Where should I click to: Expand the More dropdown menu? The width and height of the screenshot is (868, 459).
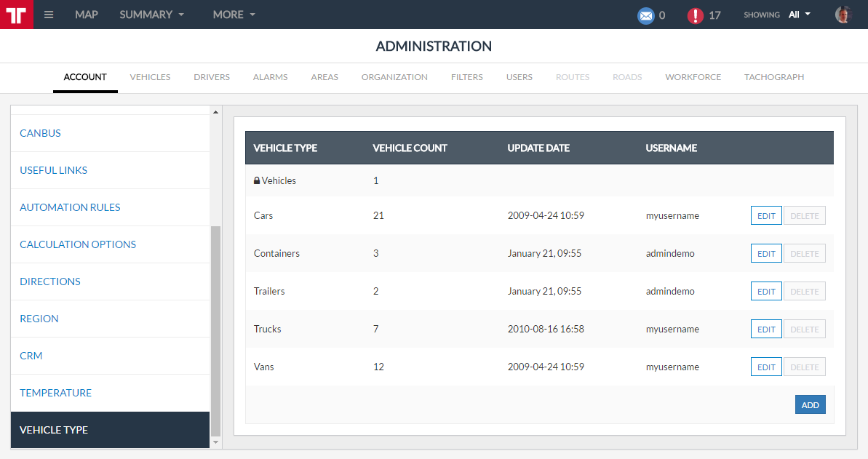pyautogui.click(x=234, y=15)
